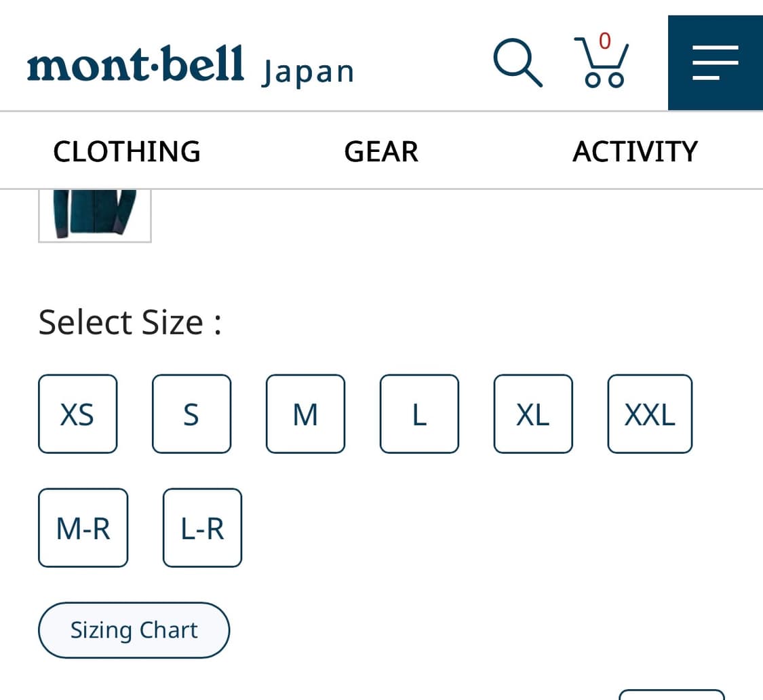This screenshot has height=700, width=763.
Task: Switch to the GEAR tab
Action: click(381, 151)
